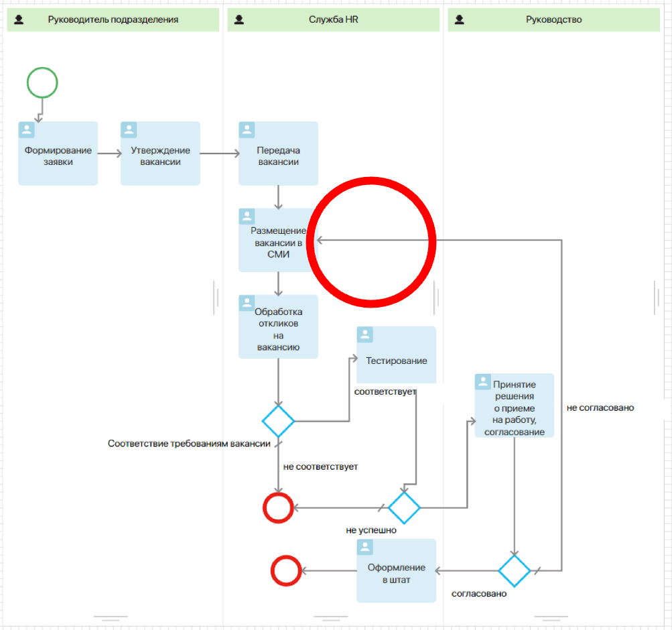Select 'Обработка откликов на вакансию' task
Image resolution: width=672 pixels, height=630 pixels.
coord(278,327)
